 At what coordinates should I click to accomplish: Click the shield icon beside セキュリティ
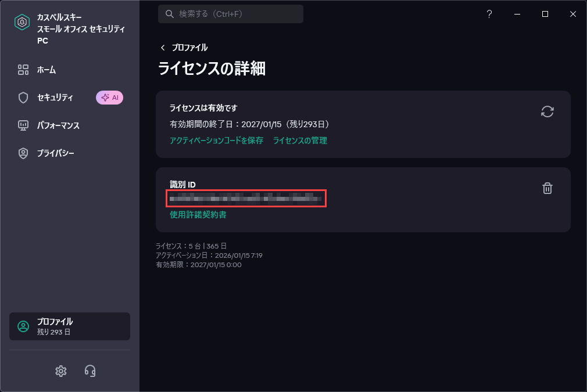click(x=23, y=98)
